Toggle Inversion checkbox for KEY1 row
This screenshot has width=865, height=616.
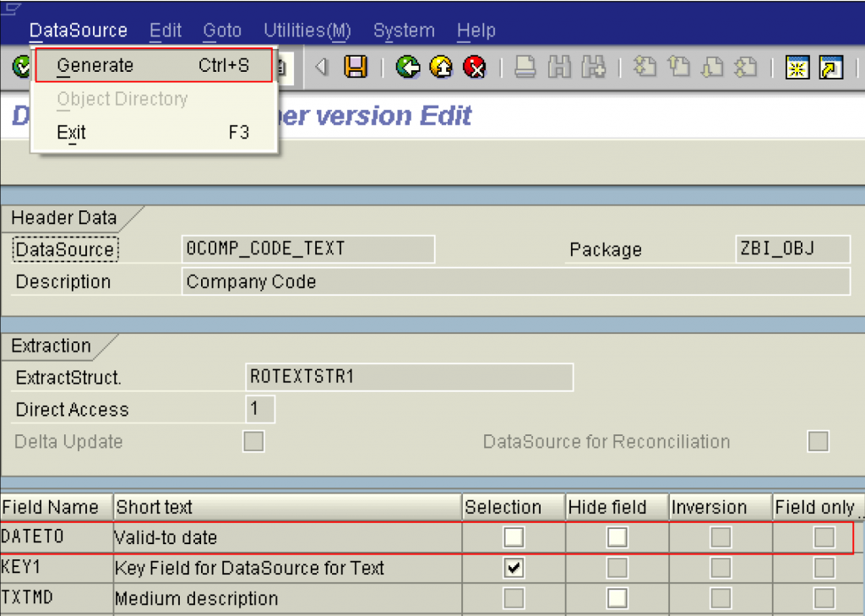(x=721, y=568)
